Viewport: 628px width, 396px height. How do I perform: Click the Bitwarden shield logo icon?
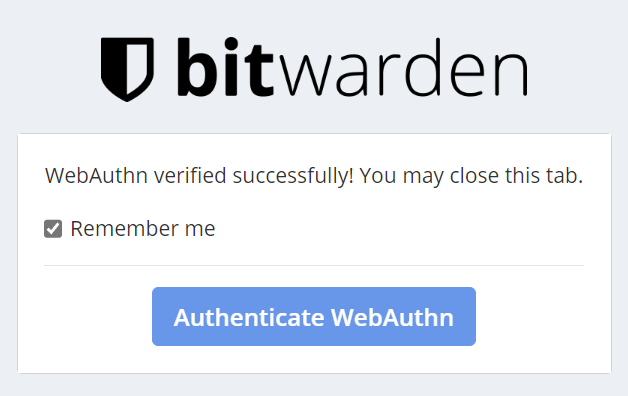click(127, 69)
